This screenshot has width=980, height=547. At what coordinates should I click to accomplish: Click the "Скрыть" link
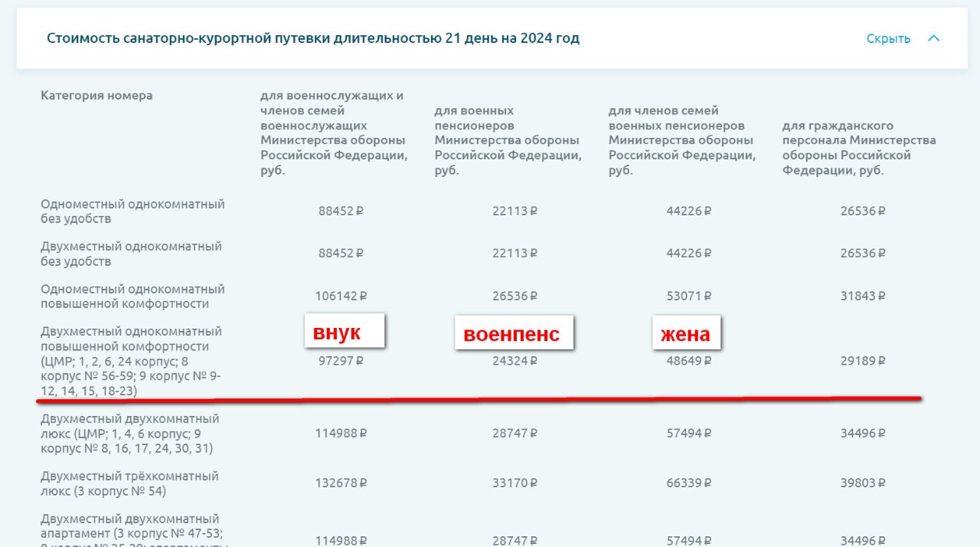tap(888, 38)
